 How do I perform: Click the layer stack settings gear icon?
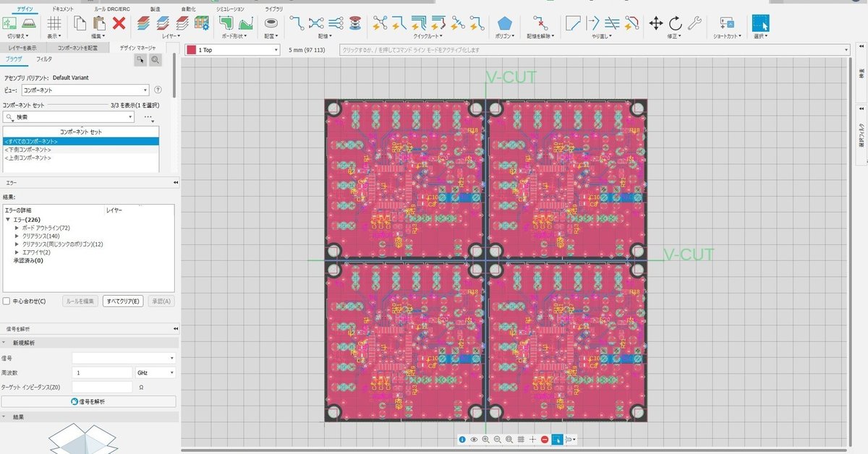click(x=203, y=23)
